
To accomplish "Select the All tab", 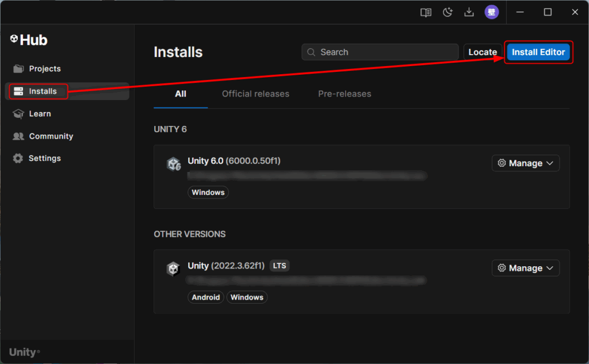I will click(181, 94).
